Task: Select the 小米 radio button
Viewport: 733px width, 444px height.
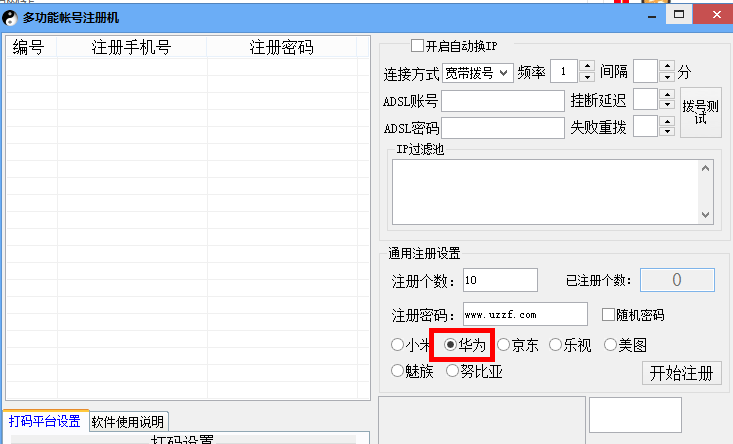Action: click(397, 345)
